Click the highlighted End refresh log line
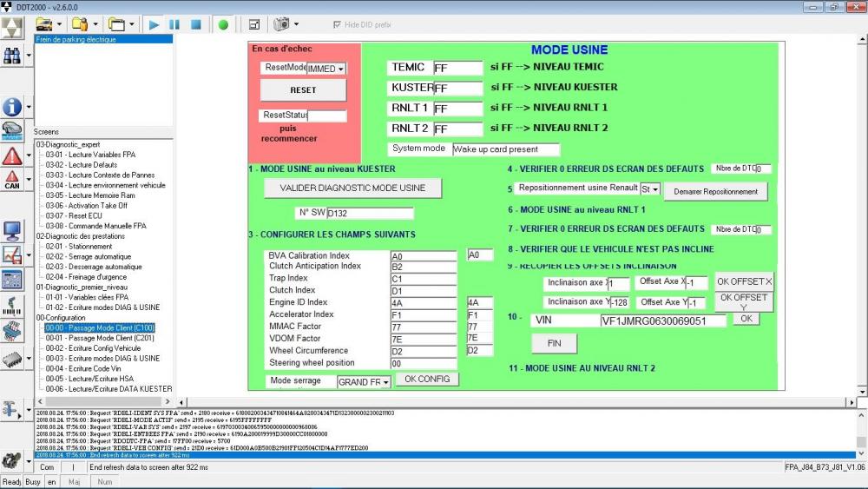The width and height of the screenshot is (868, 489). click(x=445, y=454)
